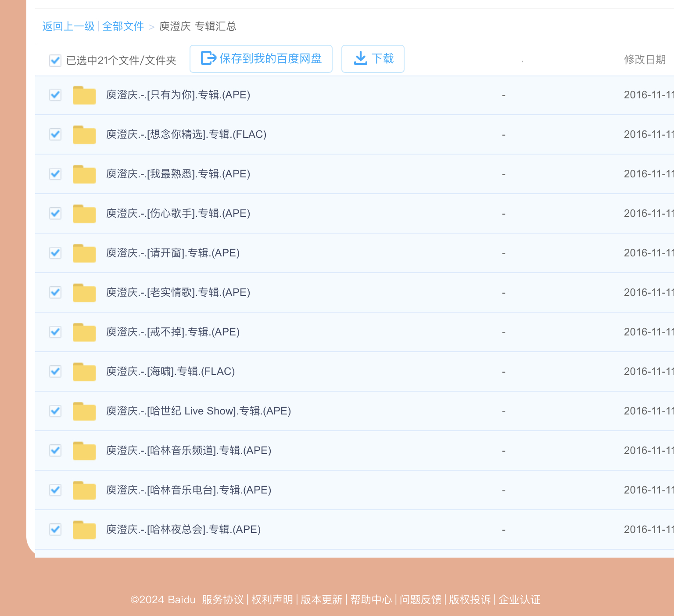Viewport: 674px width, 616px height.
Task: Toggle the select-all checkbox next to 已选中21个文件
Action: 55,60
